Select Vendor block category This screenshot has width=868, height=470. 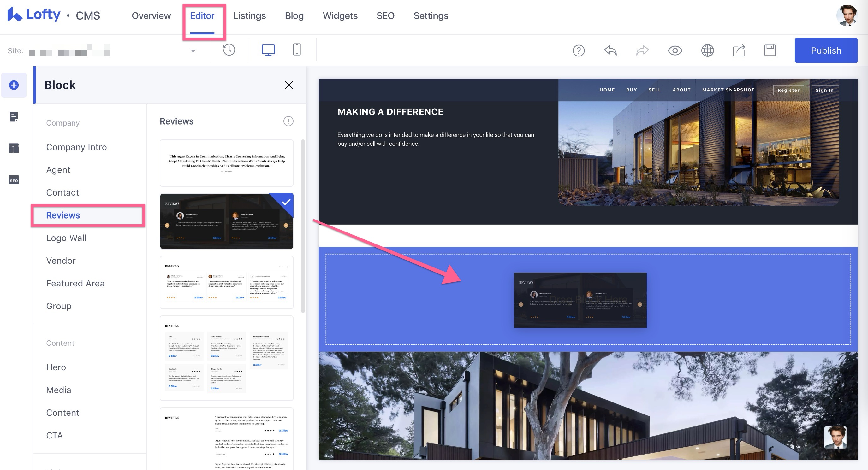pos(61,261)
